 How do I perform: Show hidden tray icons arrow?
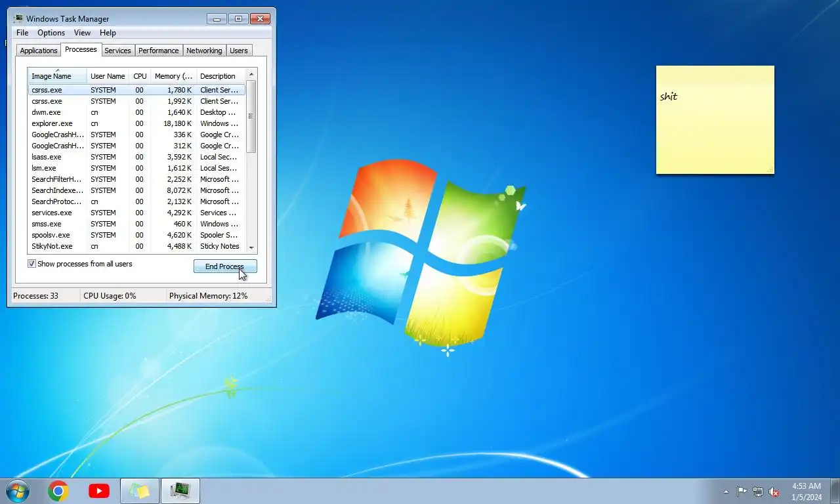click(726, 492)
